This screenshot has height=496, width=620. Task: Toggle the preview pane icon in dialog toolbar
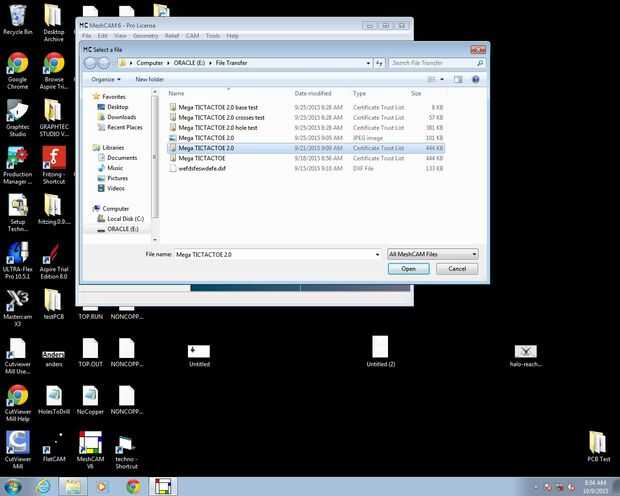(x=458, y=80)
